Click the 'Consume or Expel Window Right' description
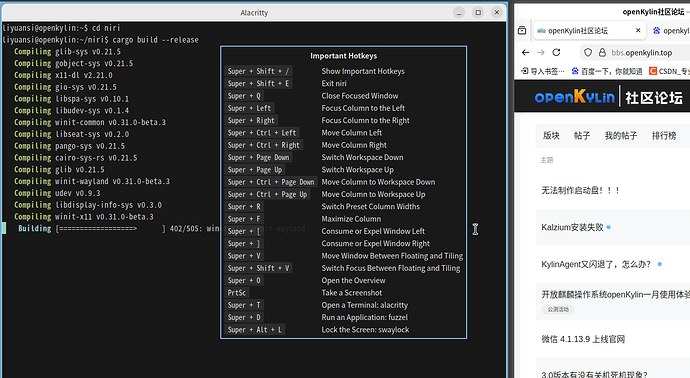 [x=375, y=244]
